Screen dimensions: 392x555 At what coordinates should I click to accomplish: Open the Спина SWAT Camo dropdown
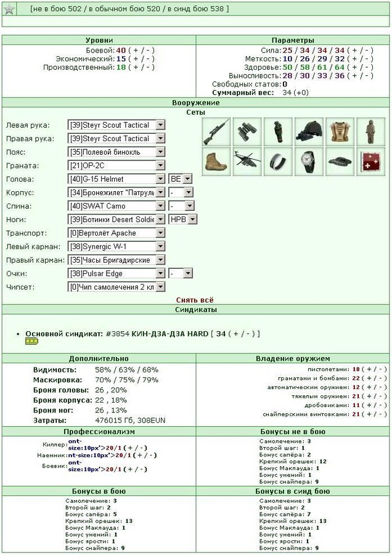click(116, 205)
